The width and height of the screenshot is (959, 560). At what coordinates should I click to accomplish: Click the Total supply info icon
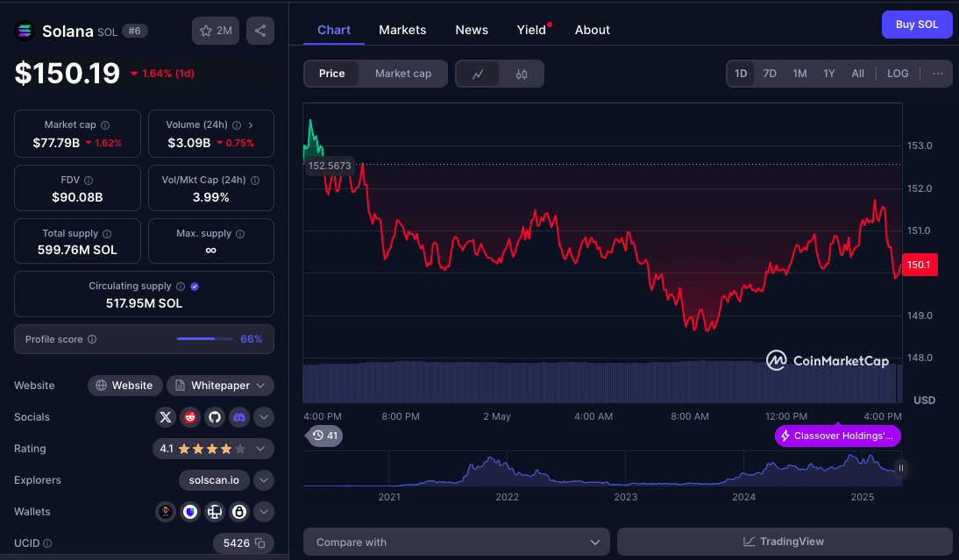click(x=107, y=233)
